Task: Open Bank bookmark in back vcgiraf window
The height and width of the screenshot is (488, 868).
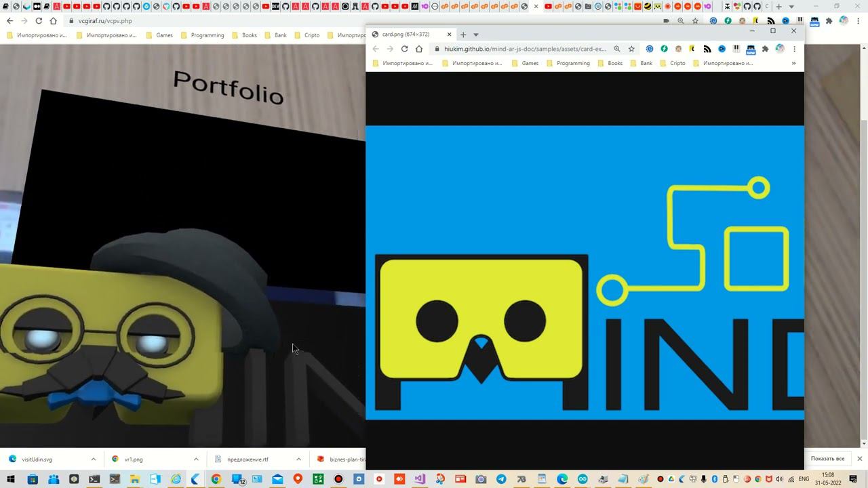Action: click(275, 35)
